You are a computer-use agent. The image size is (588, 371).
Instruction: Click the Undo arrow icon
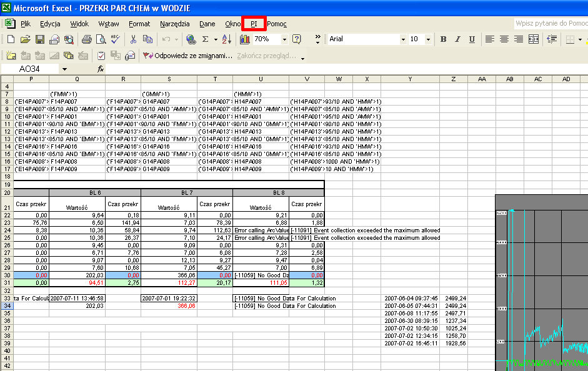166,39
